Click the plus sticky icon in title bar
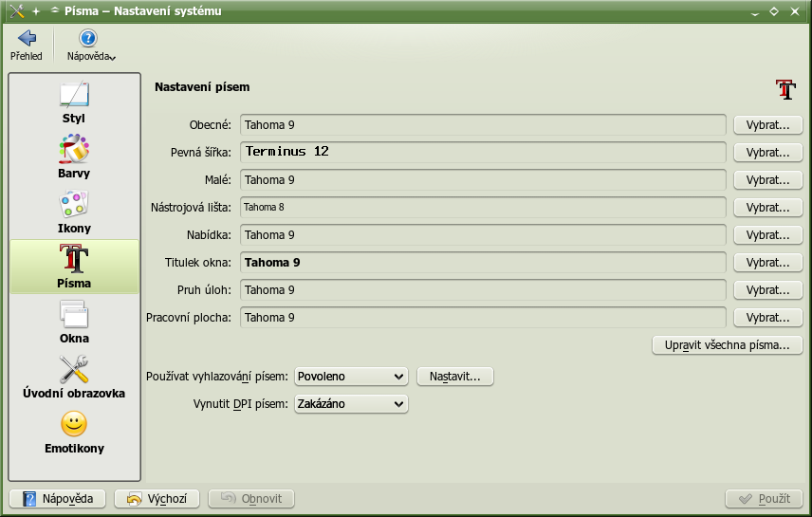 (x=36, y=11)
